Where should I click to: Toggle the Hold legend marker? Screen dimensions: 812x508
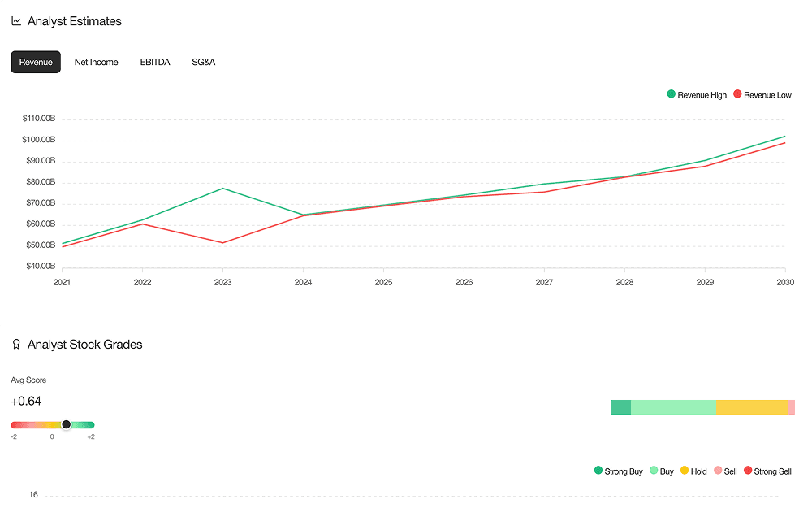click(684, 471)
